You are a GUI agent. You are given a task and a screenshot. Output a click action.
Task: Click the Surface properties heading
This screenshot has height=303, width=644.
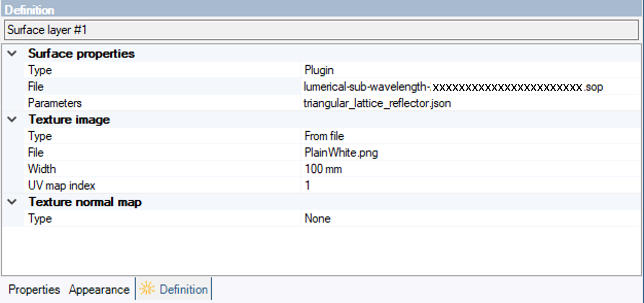click(81, 54)
